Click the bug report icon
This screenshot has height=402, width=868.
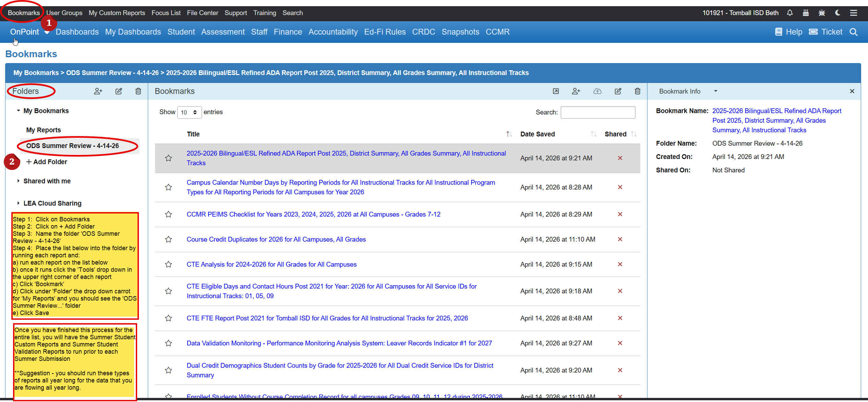tap(822, 13)
